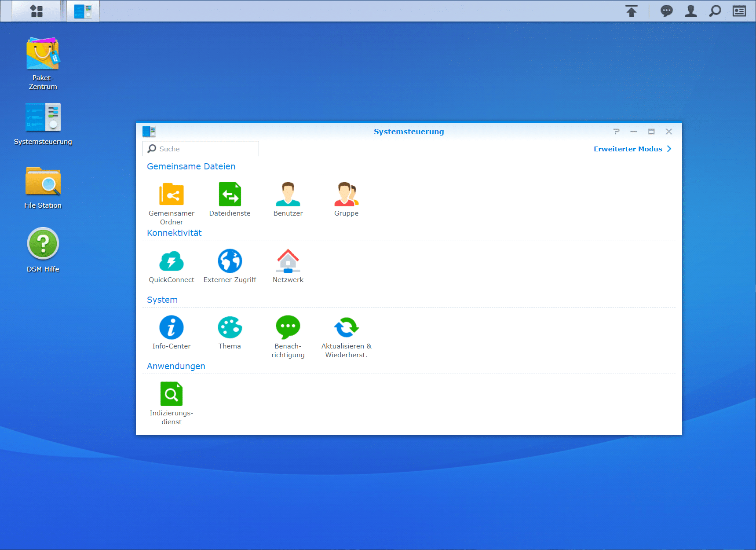The width and height of the screenshot is (756, 550).
Task: Open Aktualisieren & Wiederherst. panel
Action: tap(346, 328)
